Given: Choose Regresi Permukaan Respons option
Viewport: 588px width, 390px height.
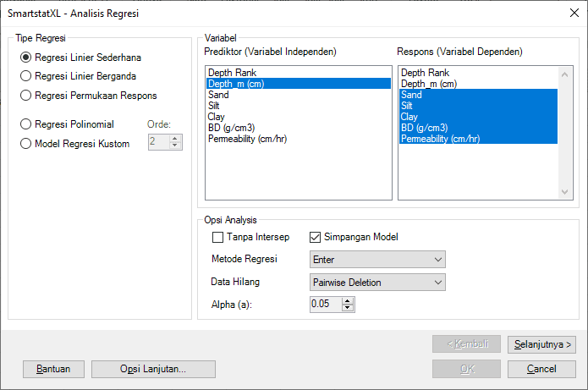Looking at the screenshot, I should (26, 95).
